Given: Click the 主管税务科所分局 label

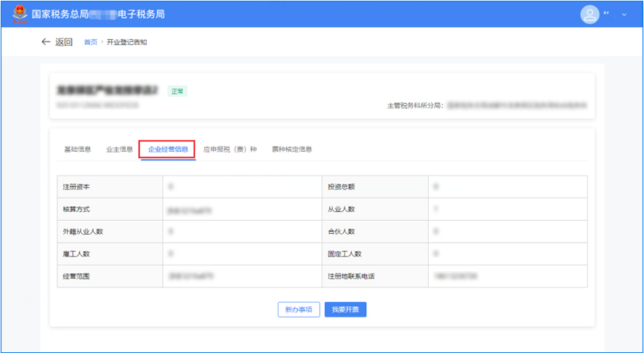Looking at the screenshot, I should tap(414, 105).
